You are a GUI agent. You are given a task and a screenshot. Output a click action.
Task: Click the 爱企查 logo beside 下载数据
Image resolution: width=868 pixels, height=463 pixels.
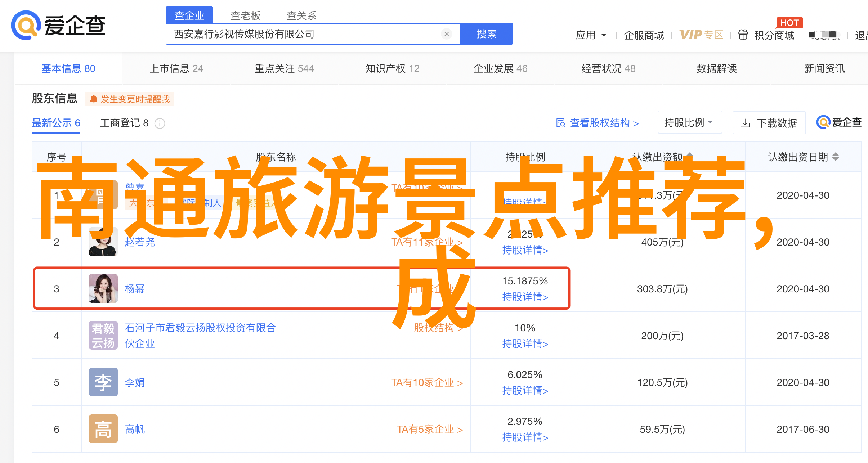click(839, 122)
